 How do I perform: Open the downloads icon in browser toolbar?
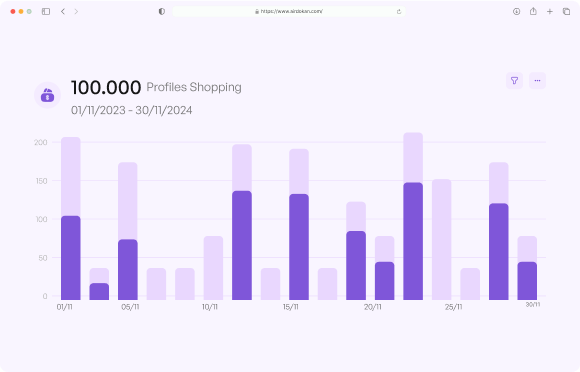516,11
